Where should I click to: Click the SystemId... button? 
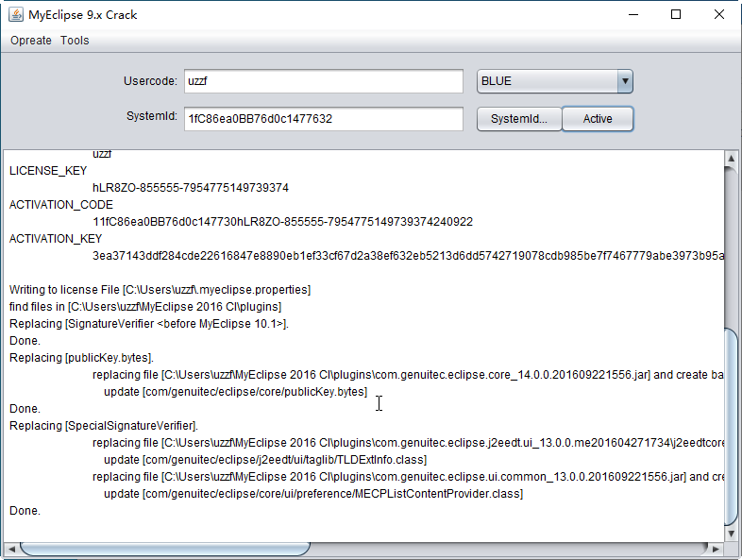(519, 118)
